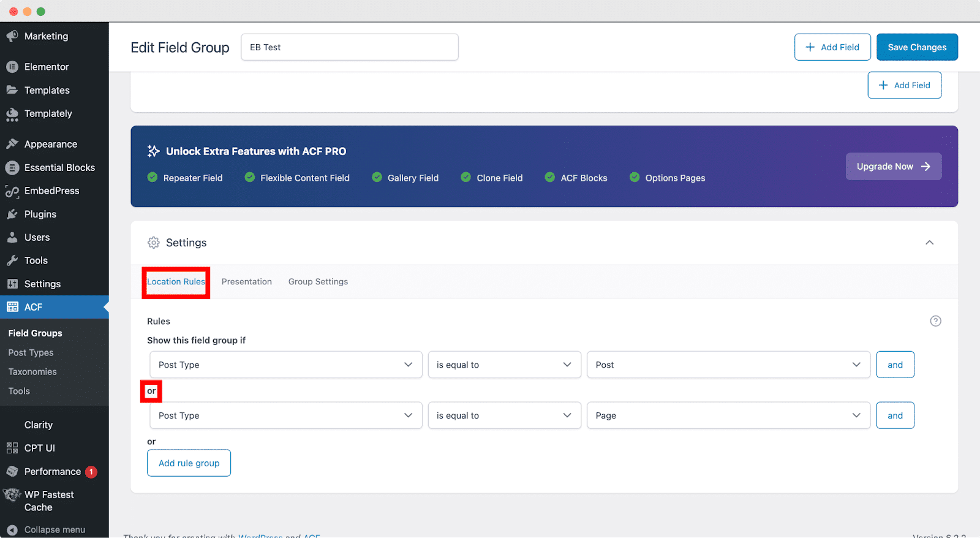Click the Gallery Field feature label
Image resolution: width=980 pixels, height=538 pixels.
tap(413, 178)
